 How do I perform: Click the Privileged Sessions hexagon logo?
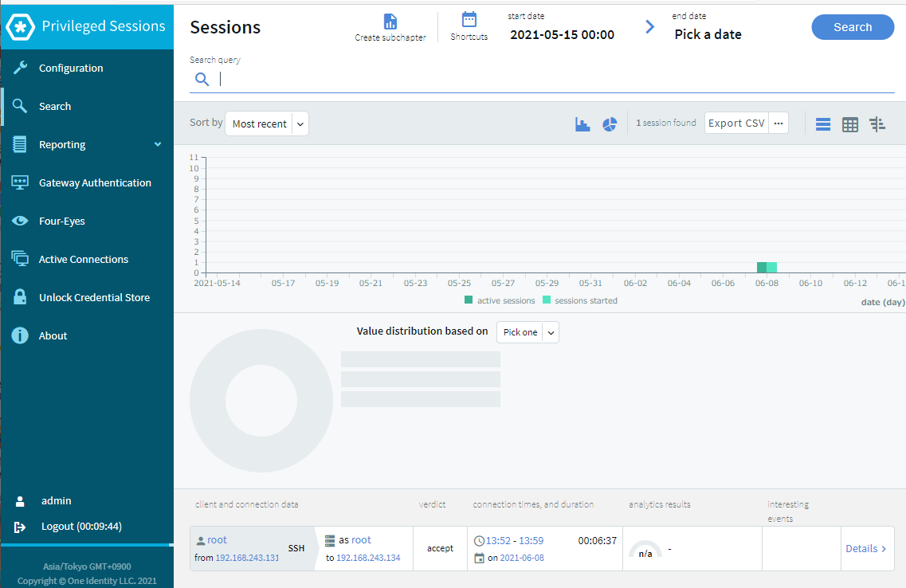[x=20, y=26]
